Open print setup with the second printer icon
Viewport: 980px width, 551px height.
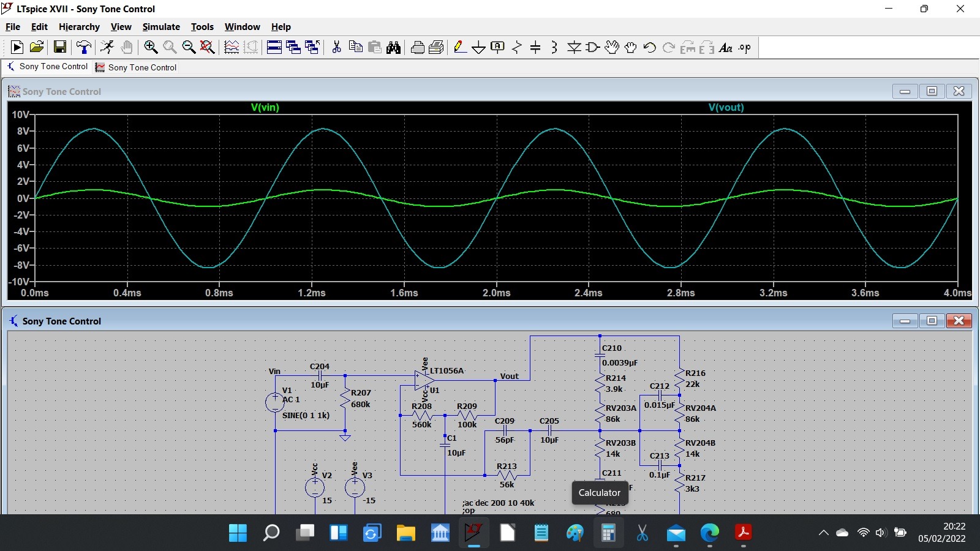(437, 47)
